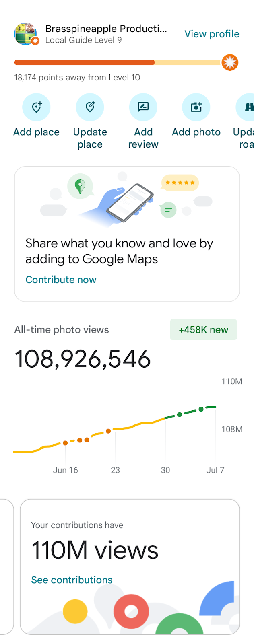Tap the 108,926,546 photo views total

(x=83, y=359)
